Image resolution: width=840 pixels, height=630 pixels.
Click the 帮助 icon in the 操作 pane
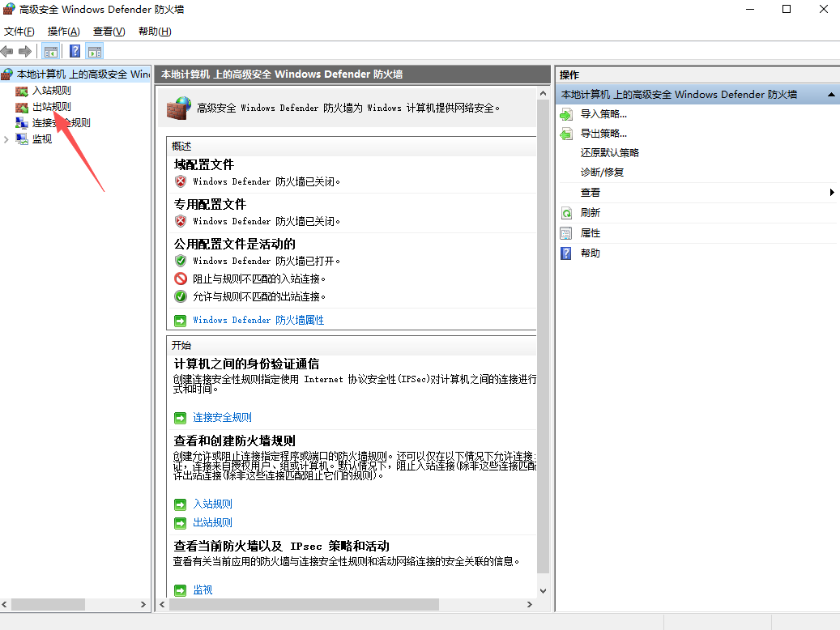point(565,253)
